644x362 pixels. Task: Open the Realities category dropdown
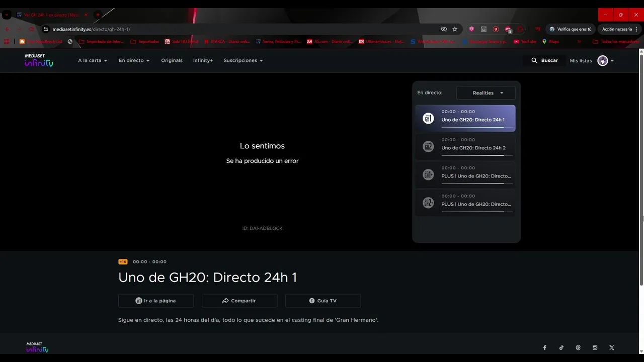(486, 93)
